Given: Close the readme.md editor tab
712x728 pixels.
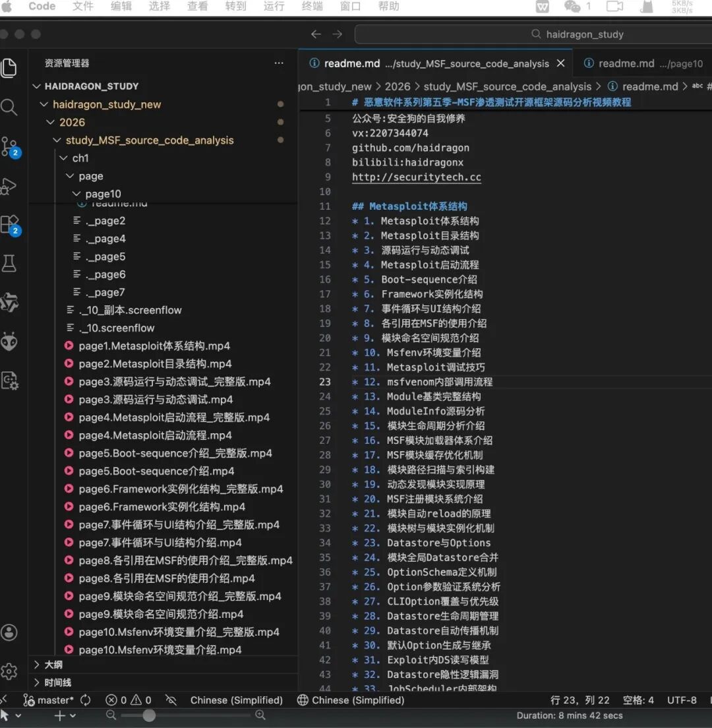Looking at the screenshot, I should coord(560,63).
